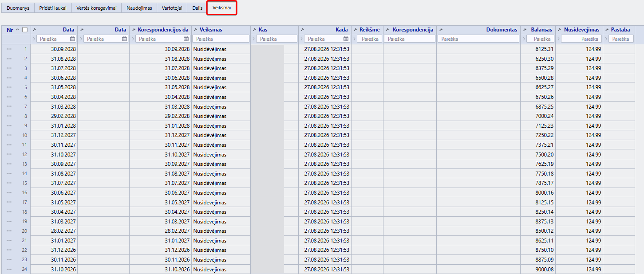The height and width of the screenshot is (274, 644).
Task: Go to Vertės koregavimai tab
Action: [96, 8]
